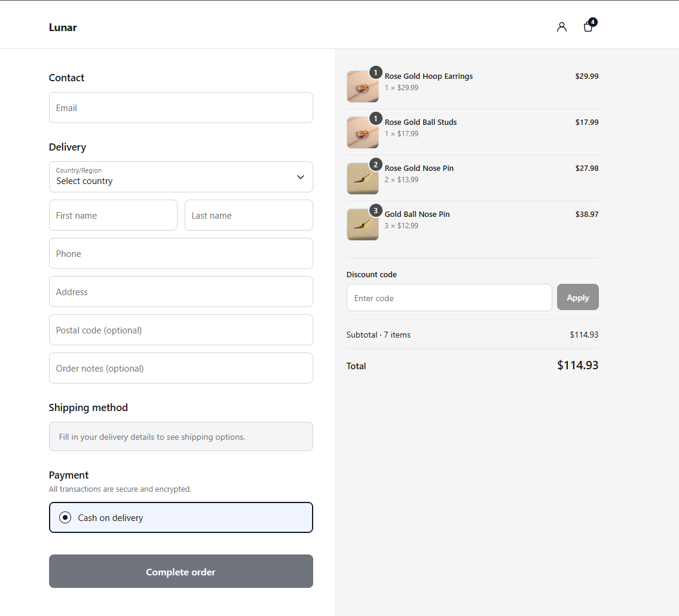Image resolution: width=679 pixels, height=616 pixels.
Task: Select Cash on delivery radio button
Action: click(x=65, y=517)
